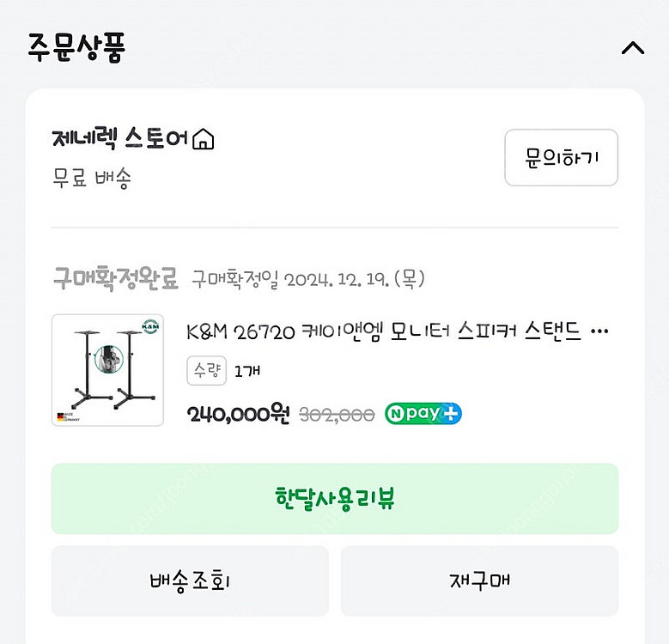Write a 한달사용리뷰 review
This screenshot has height=644, width=669.
pyautogui.click(x=334, y=499)
